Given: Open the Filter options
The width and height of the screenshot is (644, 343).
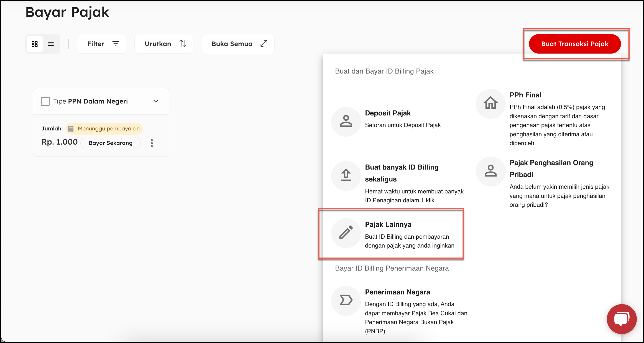Looking at the screenshot, I should [x=102, y=44].
